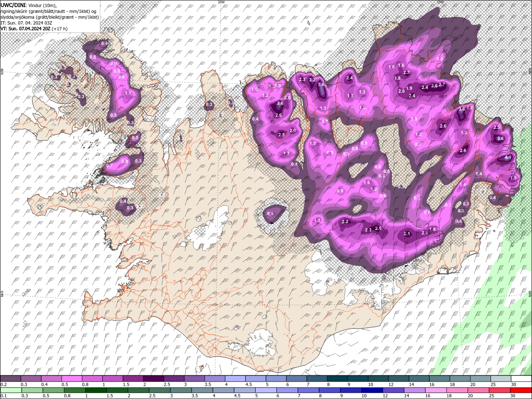Click the '2.7' snowfall value in the northeast
Screen dimensions: 532x399
tap(442, 85)
